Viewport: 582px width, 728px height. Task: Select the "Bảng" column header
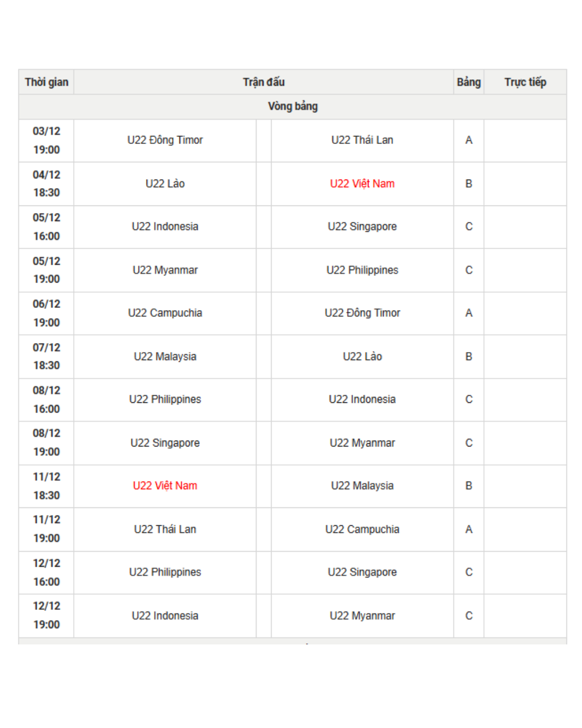(468, 82)
